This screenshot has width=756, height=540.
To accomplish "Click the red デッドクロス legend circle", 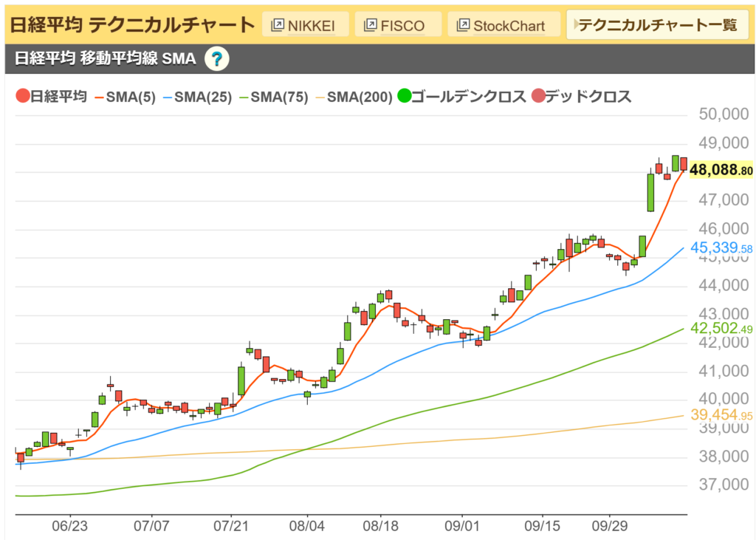I will pos(538,96).
